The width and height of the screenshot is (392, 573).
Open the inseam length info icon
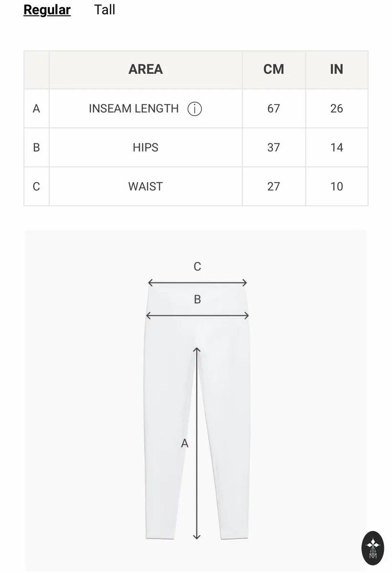(x=195, y=109)
